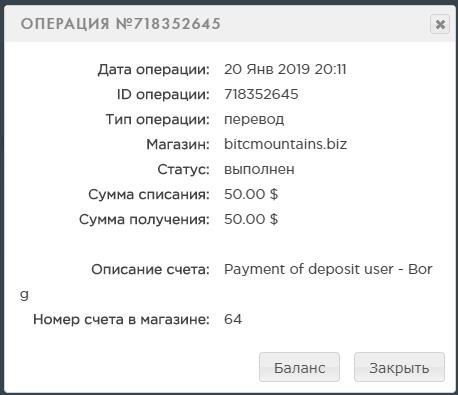
Task: Click the bitcmountains.biz shop name
Action: pyautogui.click(x=285, y=144)
